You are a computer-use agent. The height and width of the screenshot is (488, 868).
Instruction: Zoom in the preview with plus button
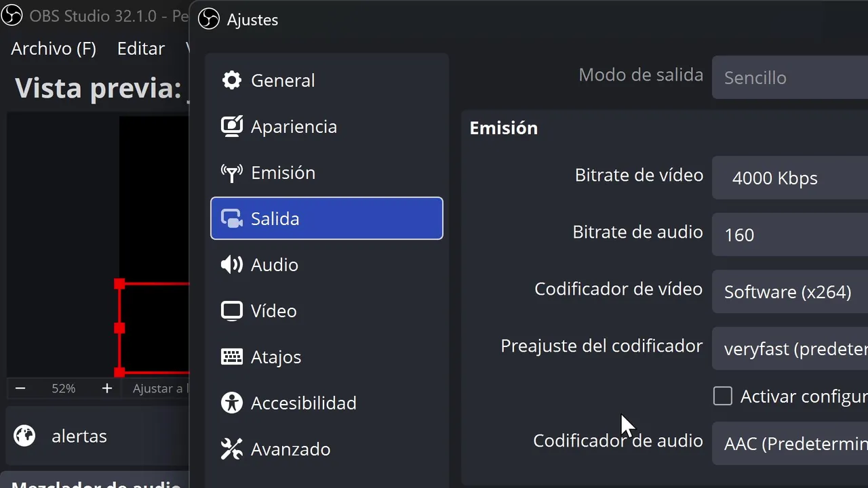(x=106, y=388)
